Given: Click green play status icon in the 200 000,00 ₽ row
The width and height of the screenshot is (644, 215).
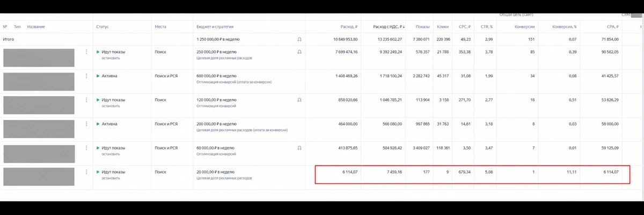Looking at the screenshot, I should (x=98, y=124).
